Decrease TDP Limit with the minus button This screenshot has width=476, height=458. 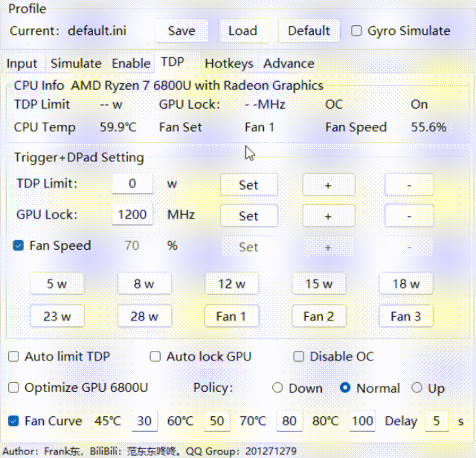409,185
